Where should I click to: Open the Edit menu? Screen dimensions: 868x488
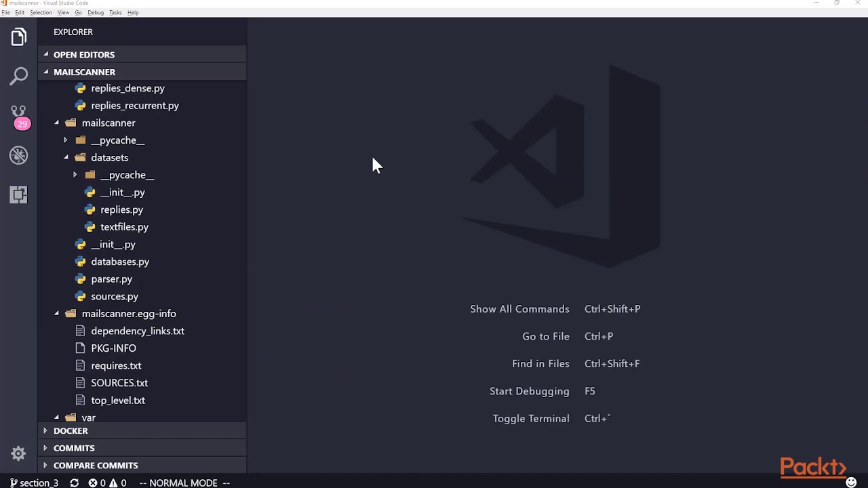pyautogui.click(x=20, y=12)
